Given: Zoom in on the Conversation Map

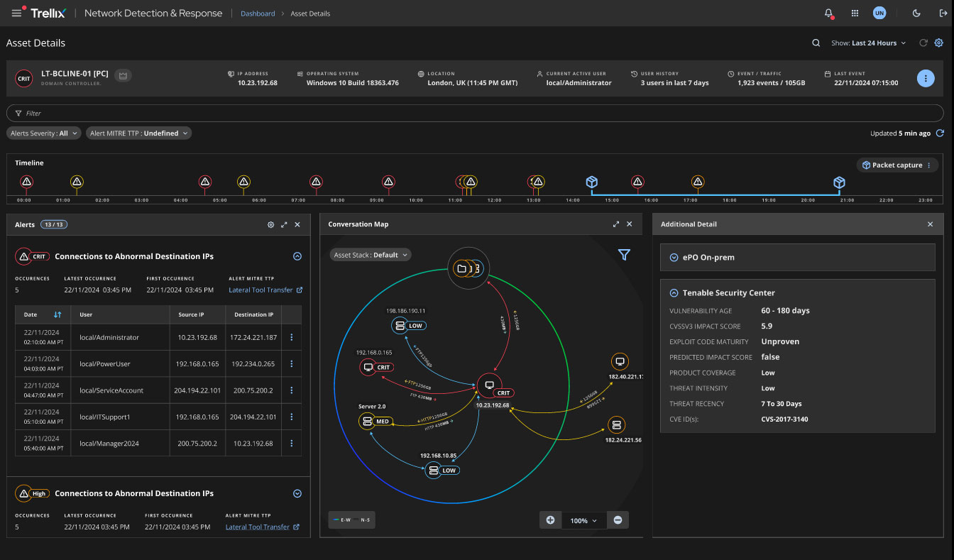Looking at the screenshot, I should coord(550,520).
